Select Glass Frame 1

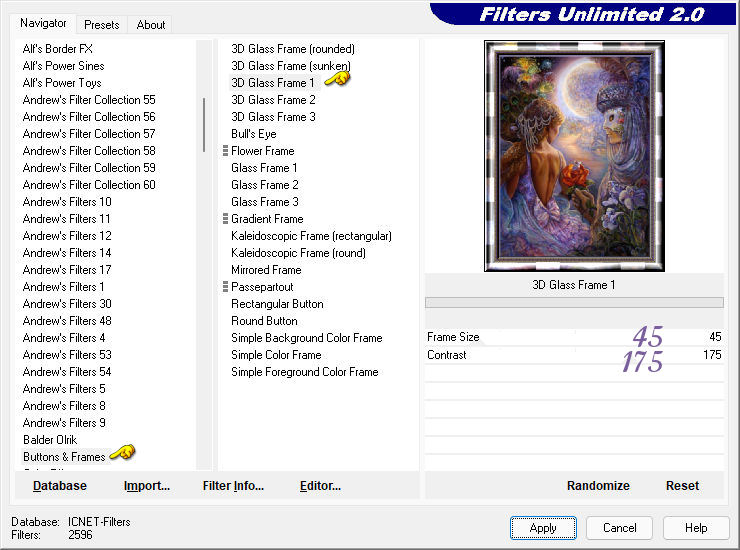[x=264, y=168]
